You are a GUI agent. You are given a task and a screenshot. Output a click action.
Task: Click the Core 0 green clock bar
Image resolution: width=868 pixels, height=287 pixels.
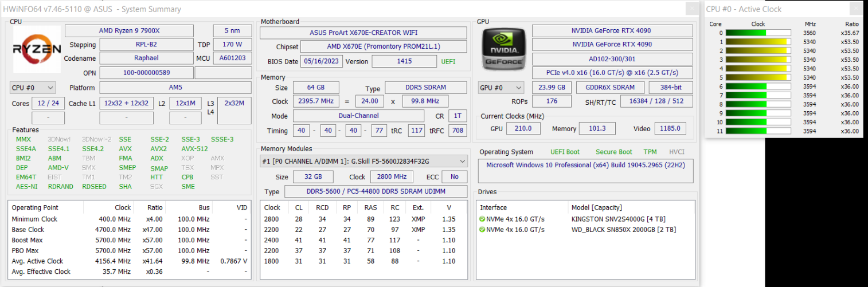click(745, 33)
